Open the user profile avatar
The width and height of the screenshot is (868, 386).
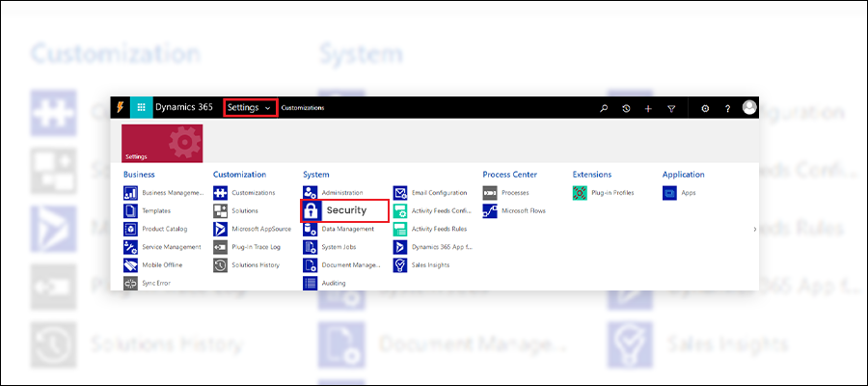(x=749, y=107)
